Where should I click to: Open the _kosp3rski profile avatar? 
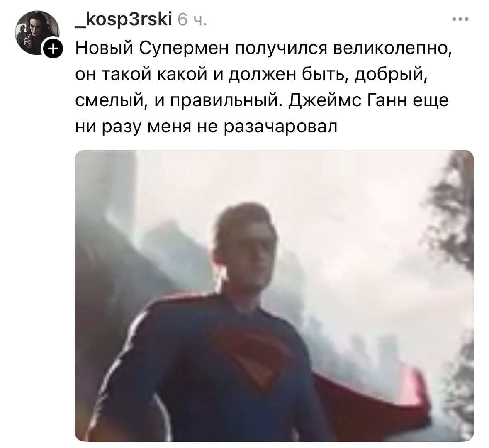point(38,33)
